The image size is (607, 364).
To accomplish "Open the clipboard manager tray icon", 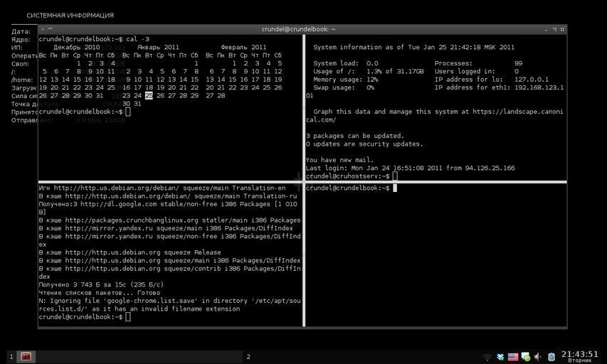I will click(551, 357).
